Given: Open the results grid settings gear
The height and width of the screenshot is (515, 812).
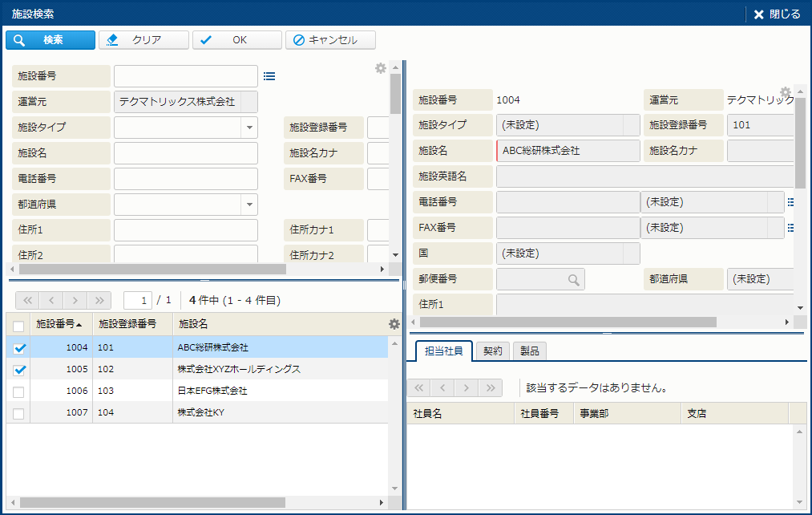Looking at the screenshot, I should tap(394, 324).
